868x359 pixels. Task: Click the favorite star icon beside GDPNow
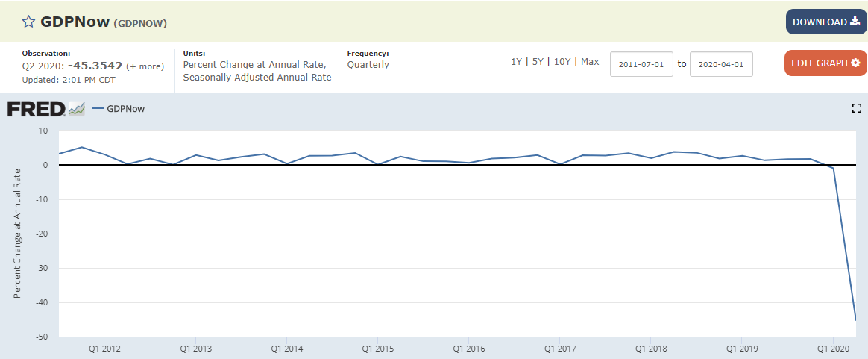(28, 22)
